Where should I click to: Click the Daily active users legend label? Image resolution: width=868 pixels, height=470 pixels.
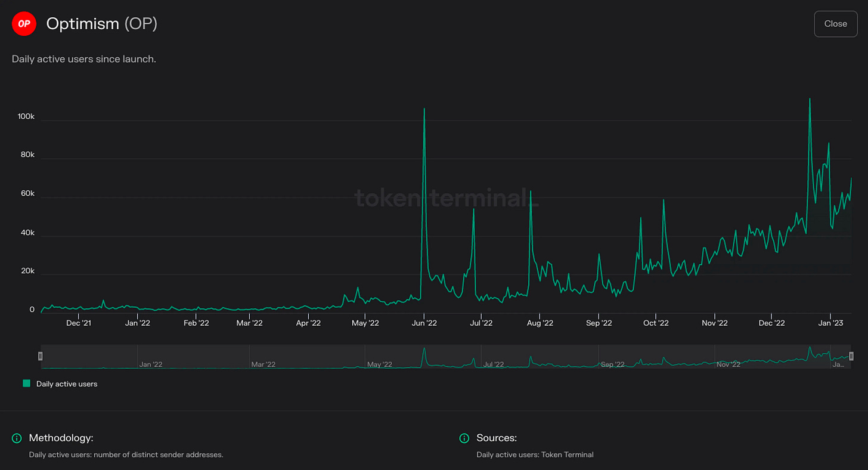point(67,384)
